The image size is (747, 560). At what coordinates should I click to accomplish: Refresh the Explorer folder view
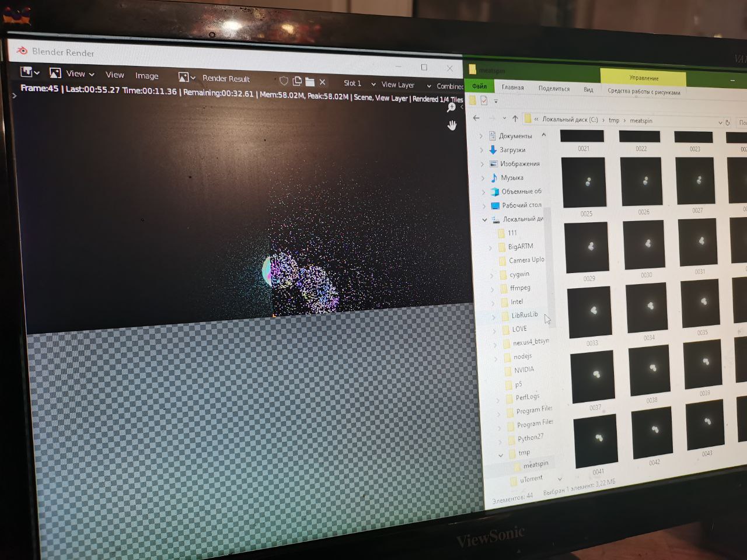pos(728,123)
